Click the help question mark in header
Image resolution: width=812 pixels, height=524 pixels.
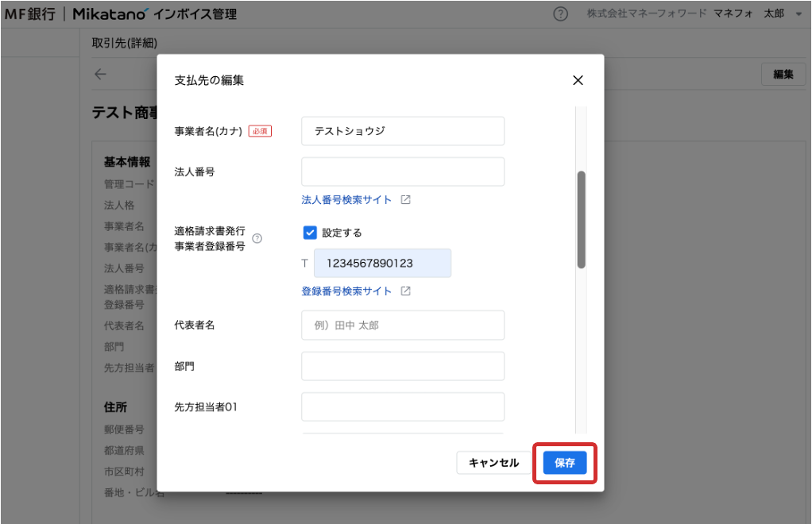560,14
